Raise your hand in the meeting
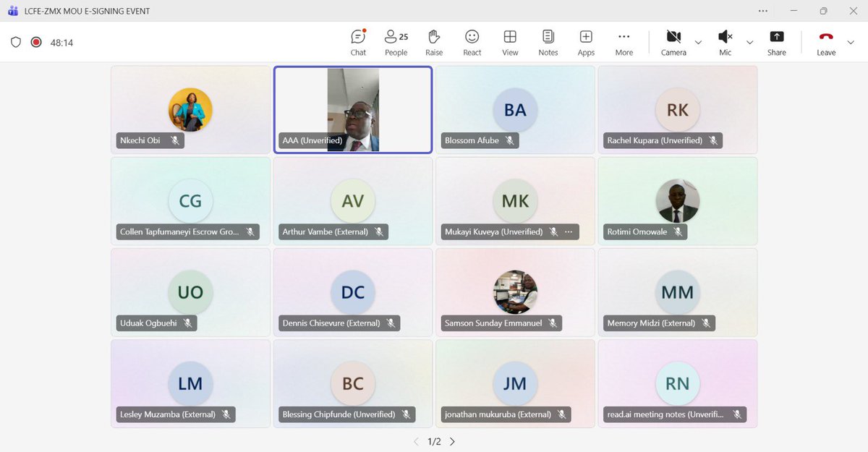Viewport: 868px width, 452px height. [x=434, y=43]
